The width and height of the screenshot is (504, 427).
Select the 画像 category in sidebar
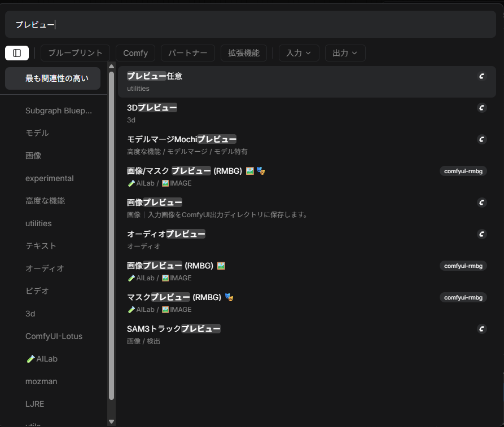coord(52,156)
